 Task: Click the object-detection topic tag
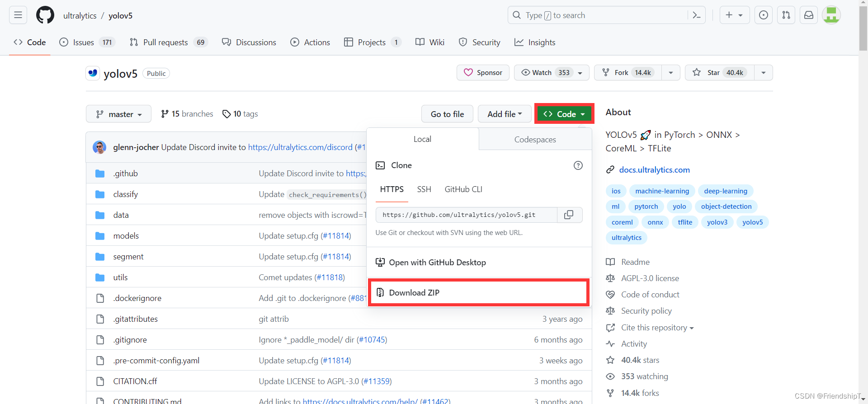[726, 207]
